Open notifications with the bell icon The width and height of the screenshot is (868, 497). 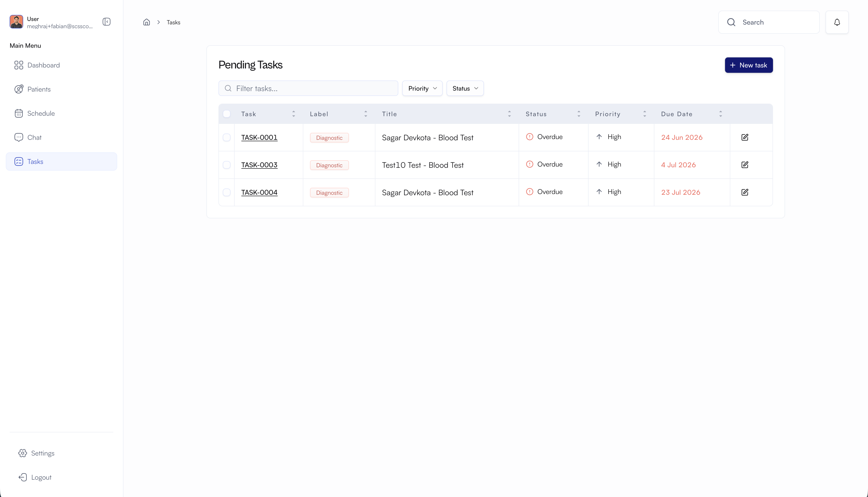837,22
